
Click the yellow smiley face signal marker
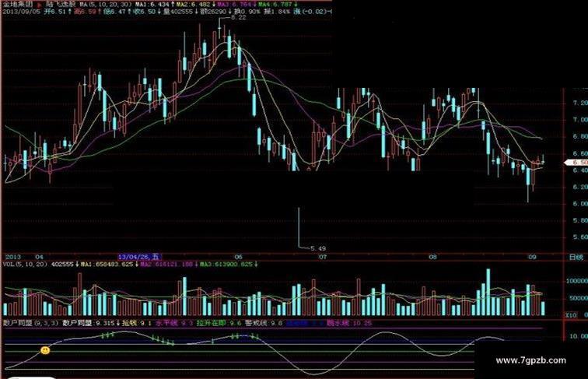45,350
